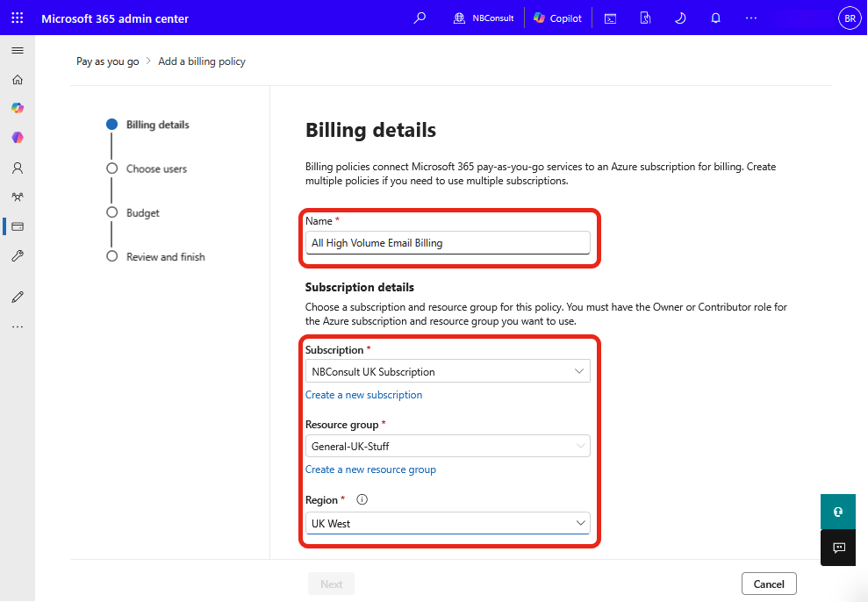Open Teams and groups sidebar icon

point(18,197)
